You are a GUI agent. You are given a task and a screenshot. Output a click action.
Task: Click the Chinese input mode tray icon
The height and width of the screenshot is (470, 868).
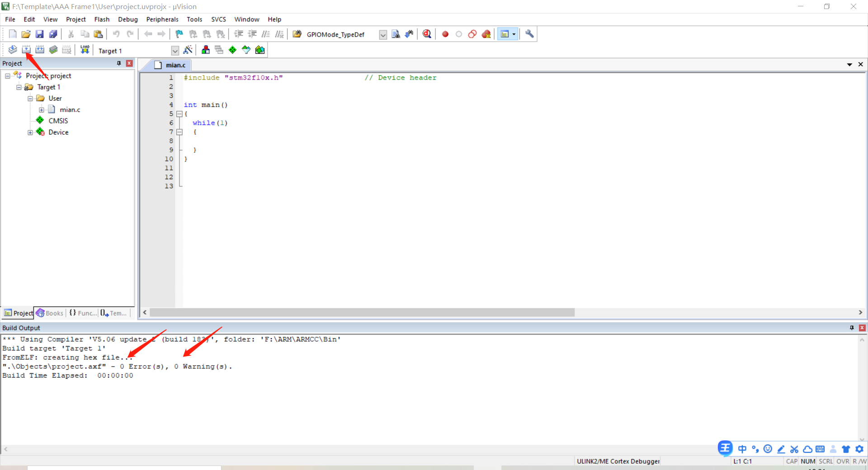(742, 449)
